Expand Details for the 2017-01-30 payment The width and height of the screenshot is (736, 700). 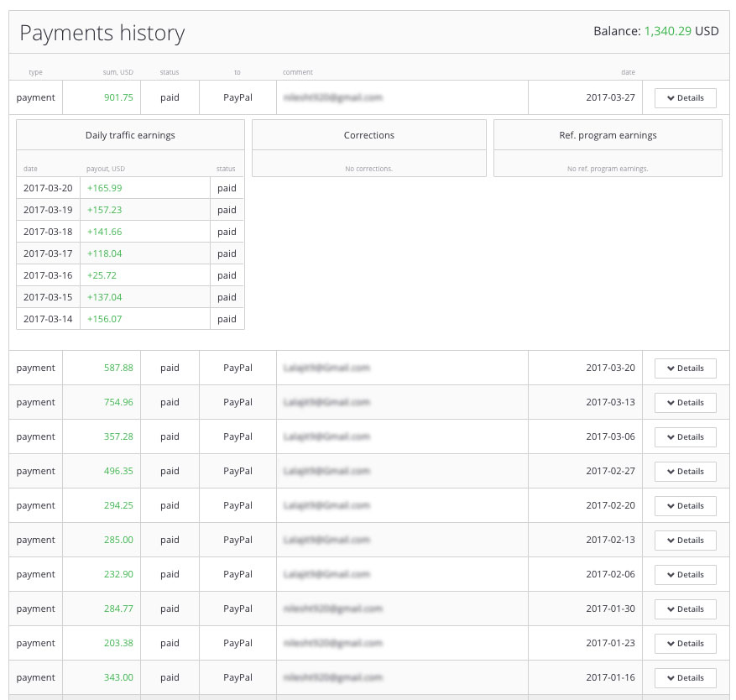coord(686,609)
